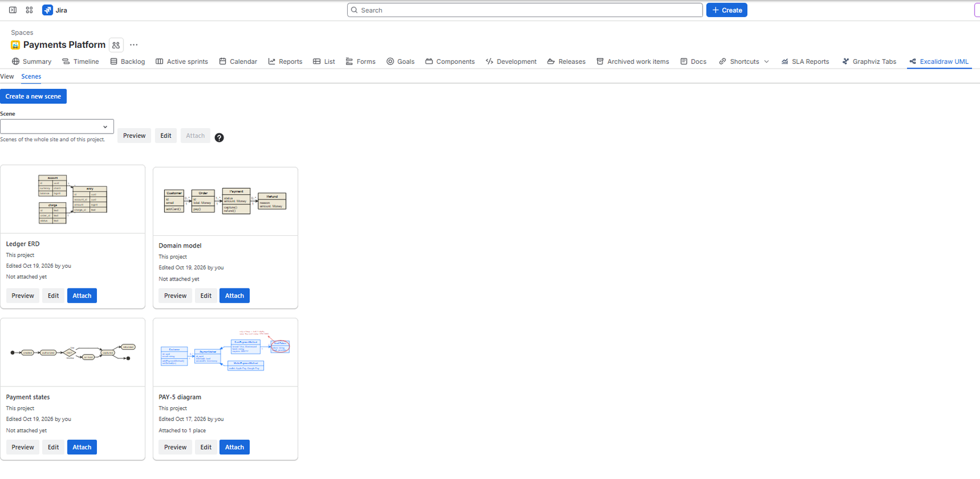Open the space's more actions ellipsis
The image size is (980, 479).
pyautogui.click(x=134, y=45)
